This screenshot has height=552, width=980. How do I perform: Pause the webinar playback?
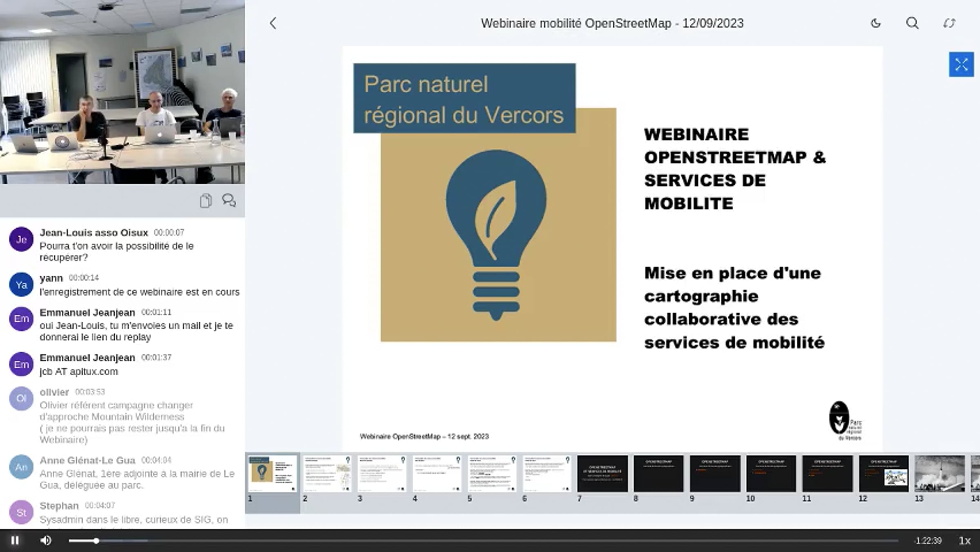click(x=15, y=541)
